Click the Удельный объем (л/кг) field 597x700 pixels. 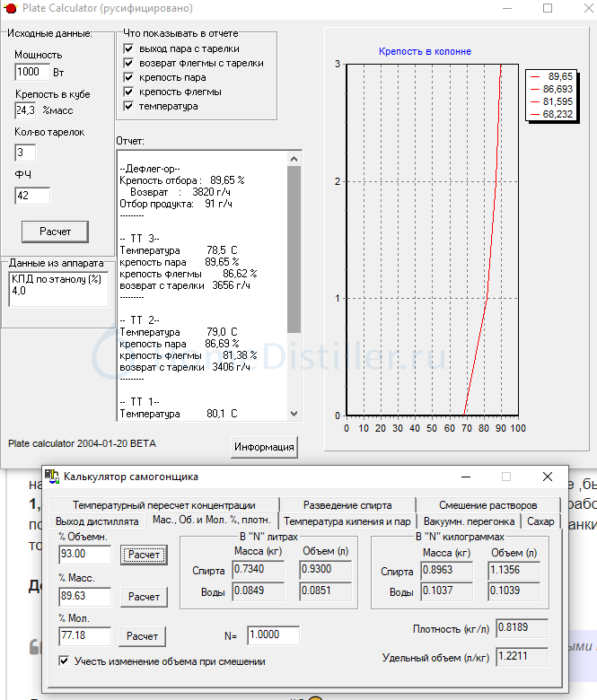522,656
